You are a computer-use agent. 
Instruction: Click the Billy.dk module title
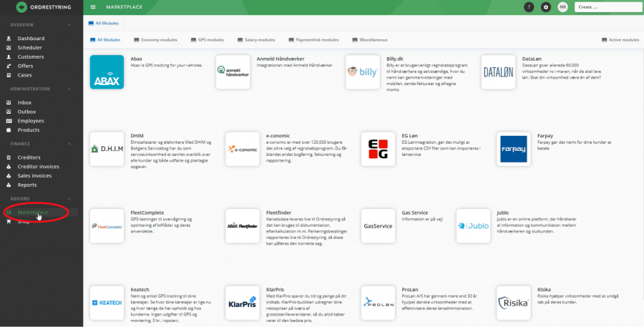[395, 59]
